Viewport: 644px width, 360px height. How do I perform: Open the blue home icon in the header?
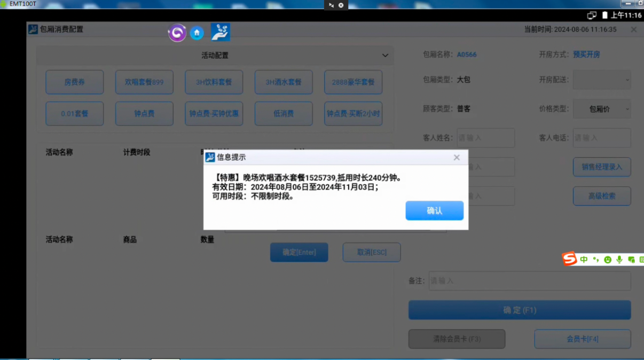tap(197, 32)
